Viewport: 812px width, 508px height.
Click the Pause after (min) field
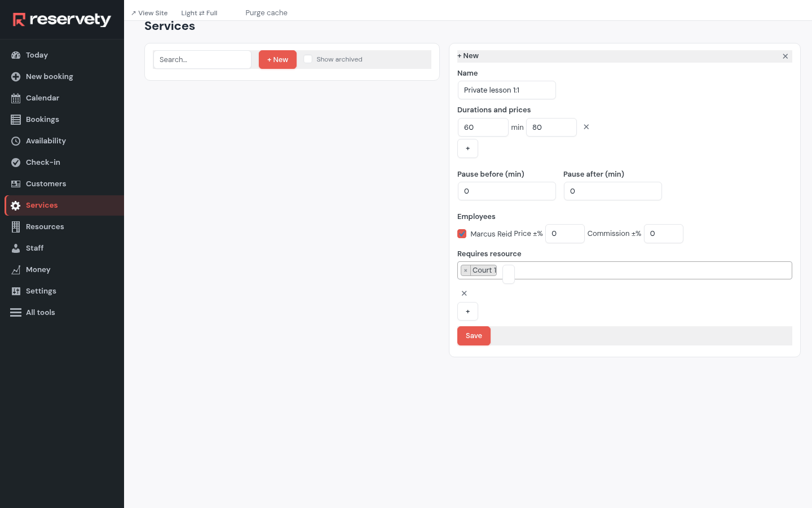click(x=612, y=191)
